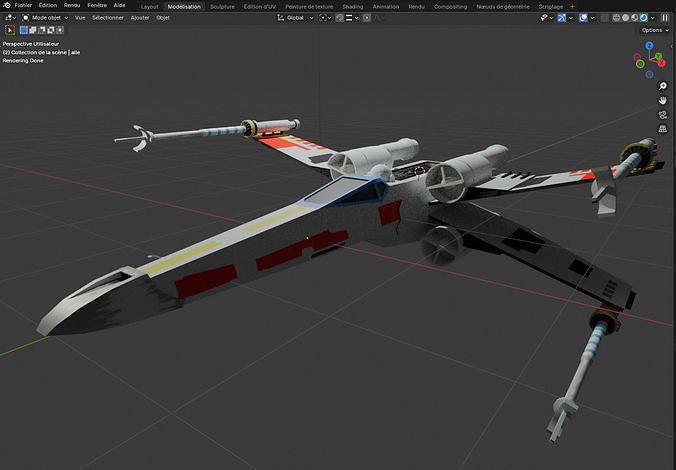The image size is (676, 470).
Task: Switch to the Édition d'UV workspace tab
Action: point(260,6)
